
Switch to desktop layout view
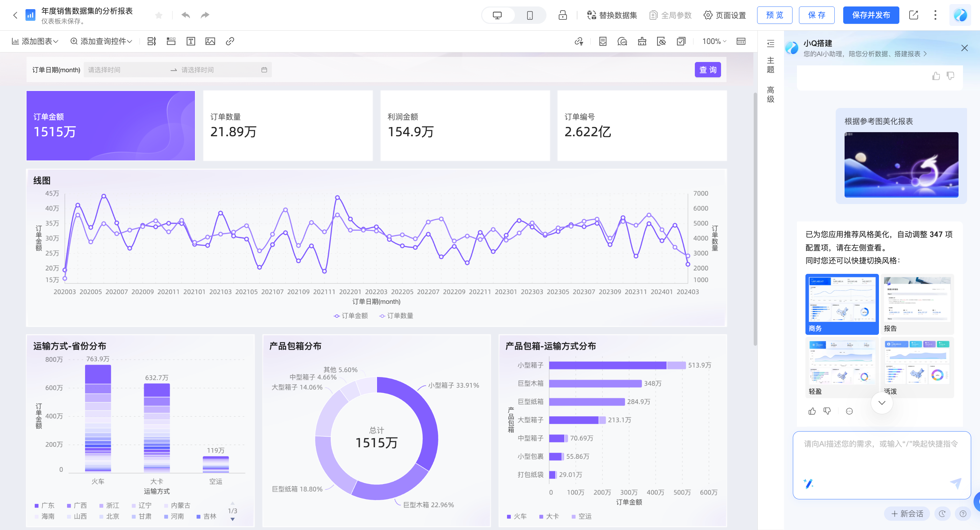(x=497, y=15)
